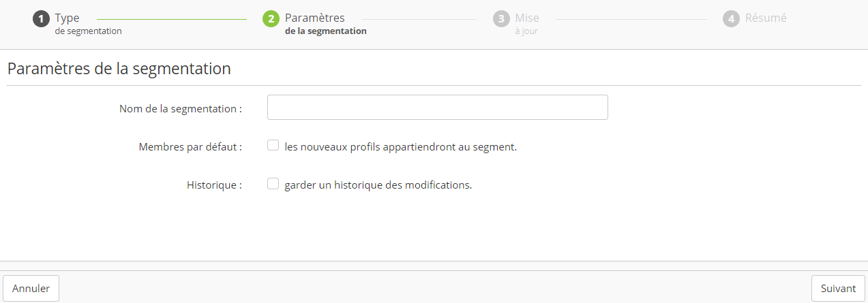The width and height of the screenshot is (868, 303).
Task: Click the Nom de la segmentation field label
Action: point(181,108)
